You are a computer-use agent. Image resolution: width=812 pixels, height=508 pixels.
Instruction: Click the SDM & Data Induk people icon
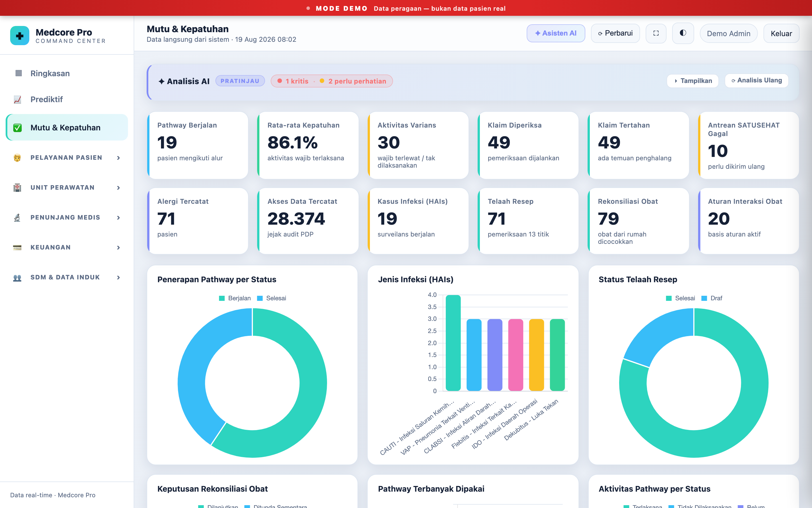coord(17,277)
